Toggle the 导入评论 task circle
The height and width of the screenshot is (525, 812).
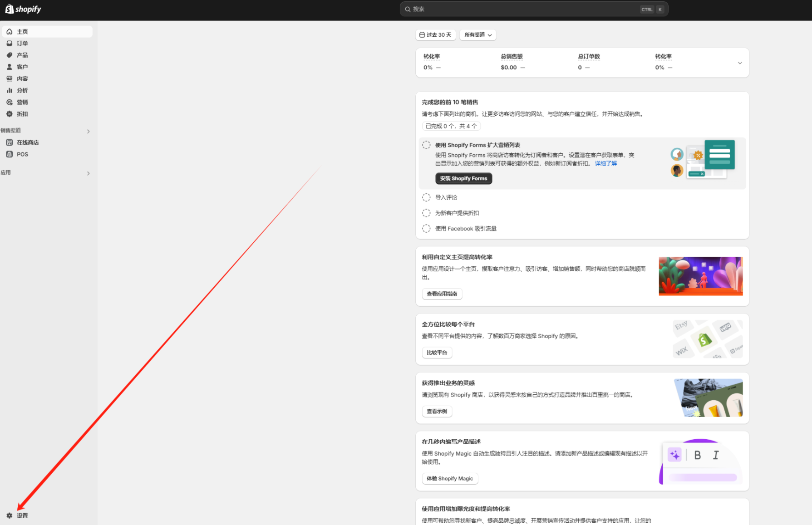[x=426, y=197]
